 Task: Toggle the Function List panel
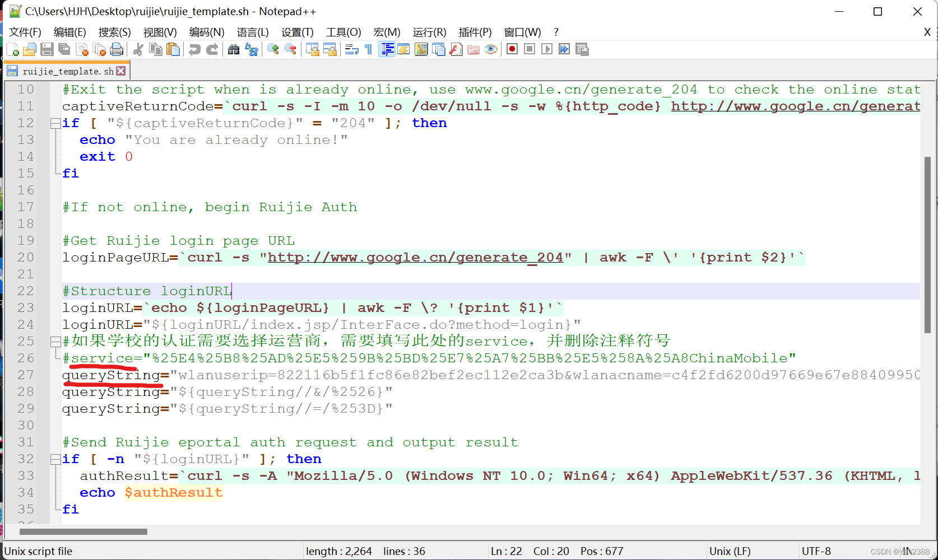(x=456, y=49)
